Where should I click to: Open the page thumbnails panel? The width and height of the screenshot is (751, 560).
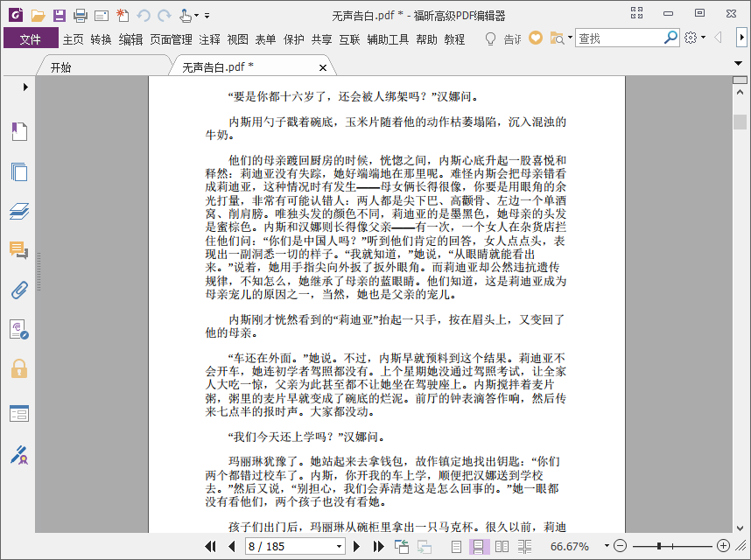(x=19, y=171)
